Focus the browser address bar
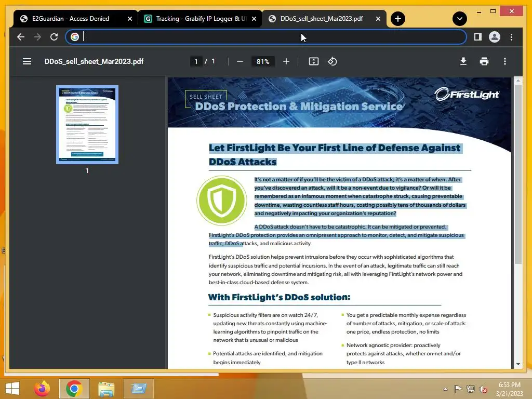The width and height of the screenshot is (532, 399). 266,37
